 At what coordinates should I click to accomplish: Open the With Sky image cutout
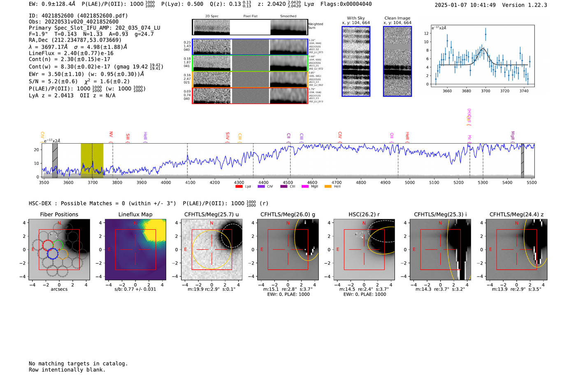point(356,61)
